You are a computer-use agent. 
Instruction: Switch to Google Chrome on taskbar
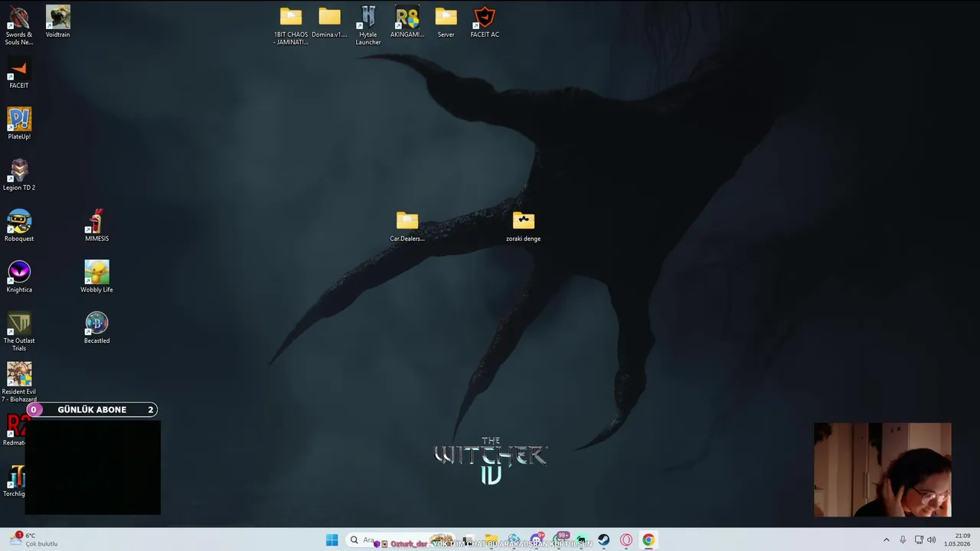click(648, 540)
